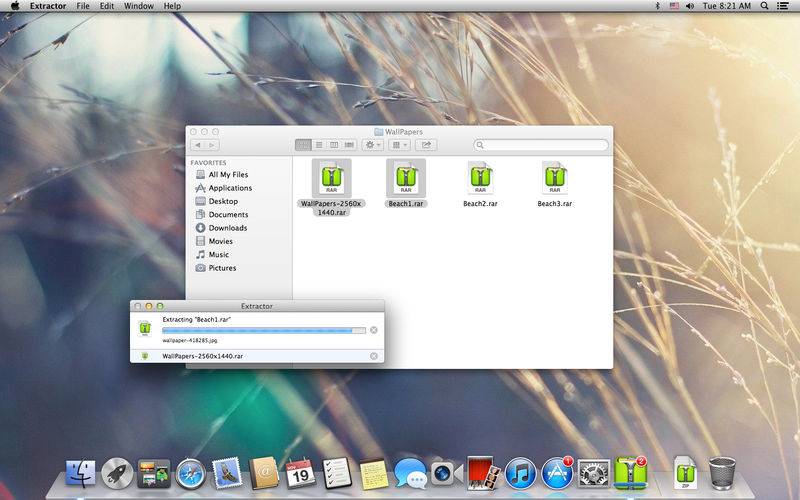Click the green Extractor app in Dock
This screenshot has width=800, height=500.
click(x=630, y=473)
